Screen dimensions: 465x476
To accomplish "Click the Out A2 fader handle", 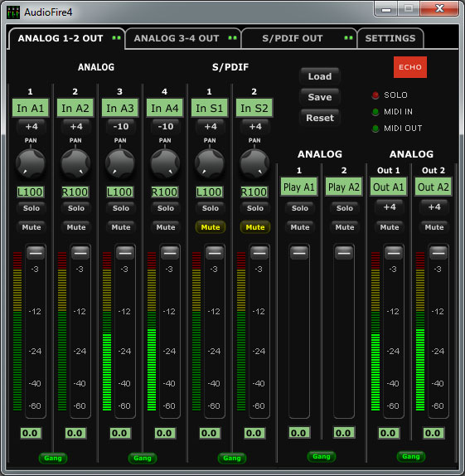I will point(438,253).
